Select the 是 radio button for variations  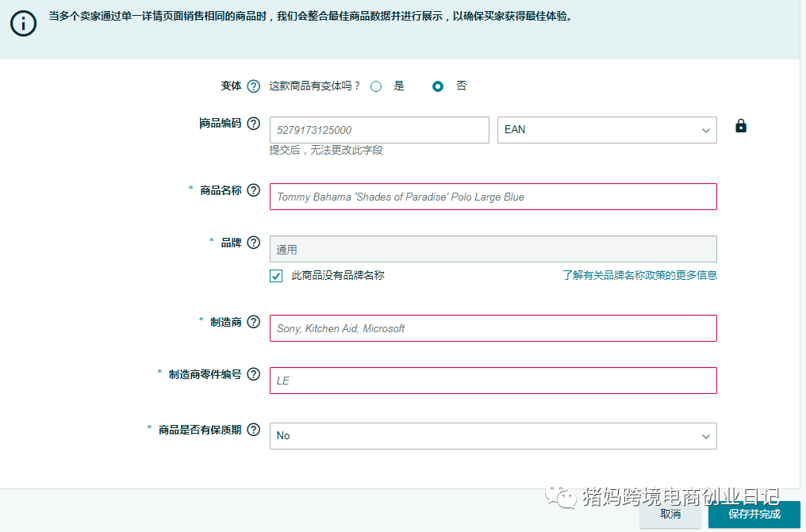coord(375,86)
